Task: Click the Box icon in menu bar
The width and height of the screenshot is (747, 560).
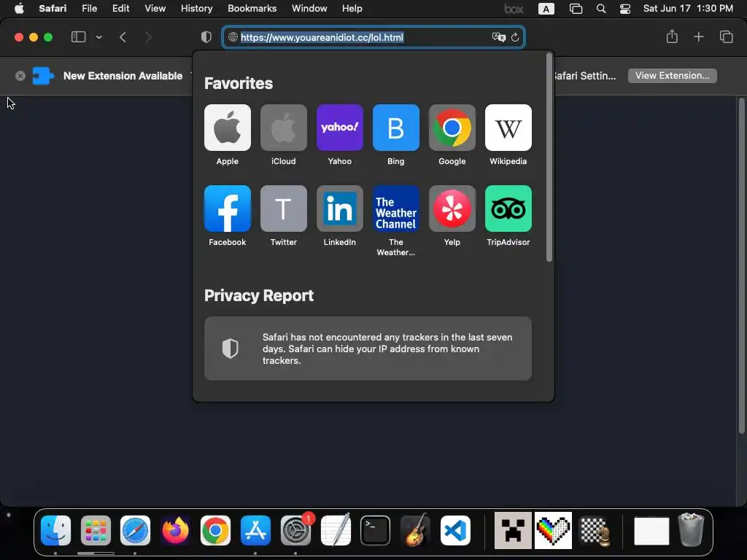Action: (x=514, y=9)
